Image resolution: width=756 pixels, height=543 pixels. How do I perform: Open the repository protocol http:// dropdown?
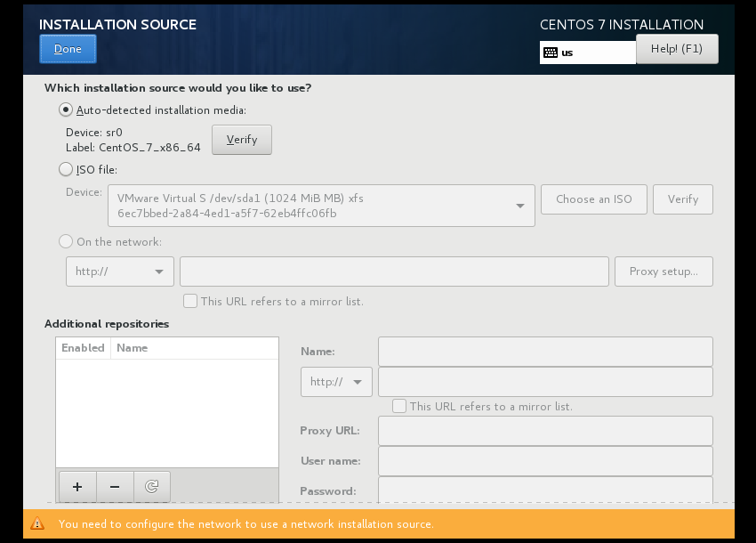pyautogui.click(x=336, y=382)
